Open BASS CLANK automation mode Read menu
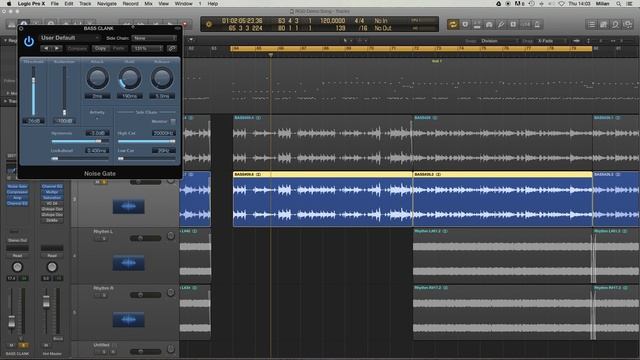The height and width of the screenshot is (360, 640). click(x=17, y=256)
